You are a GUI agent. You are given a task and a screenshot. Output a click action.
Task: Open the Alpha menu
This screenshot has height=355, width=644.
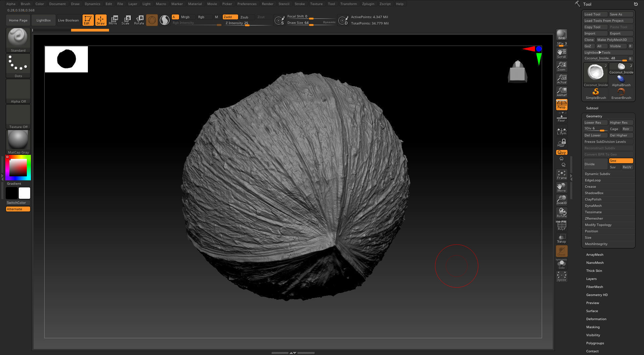pos(11,4)
